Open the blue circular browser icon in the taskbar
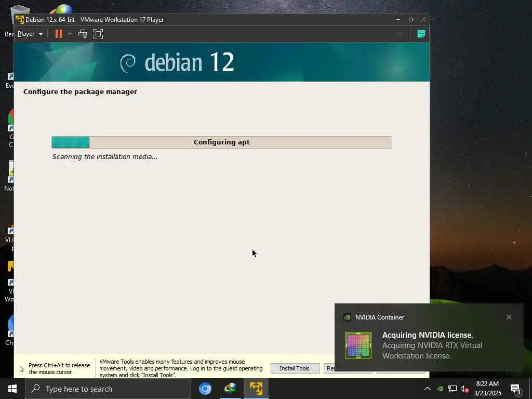The width and height of the screenshot is (532, 399). (x=205, y=389)
